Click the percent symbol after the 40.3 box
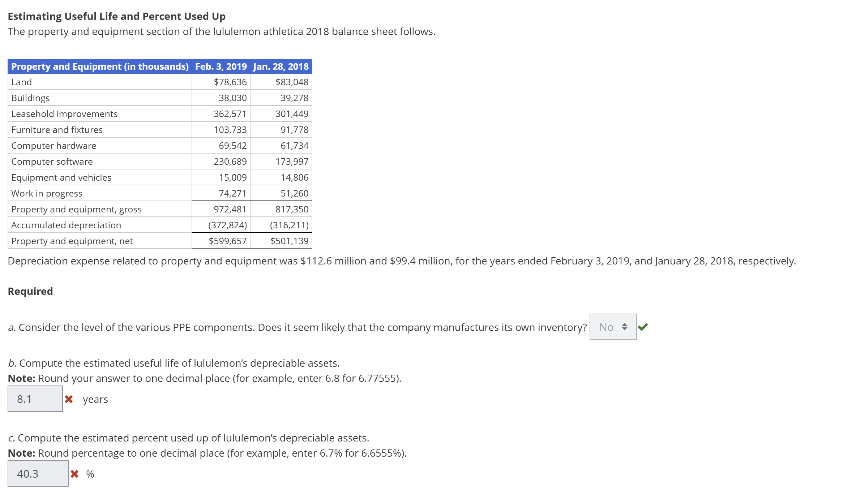 click(x=90, y=474)
